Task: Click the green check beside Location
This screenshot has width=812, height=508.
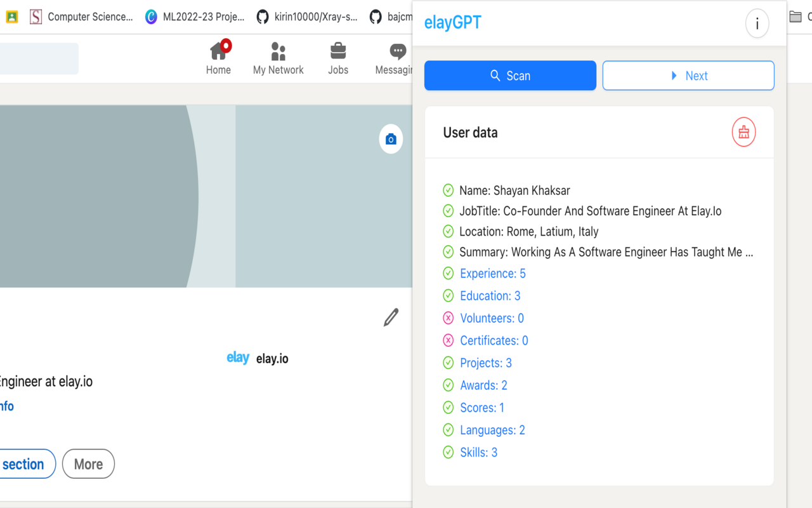Action: (448, 231)
